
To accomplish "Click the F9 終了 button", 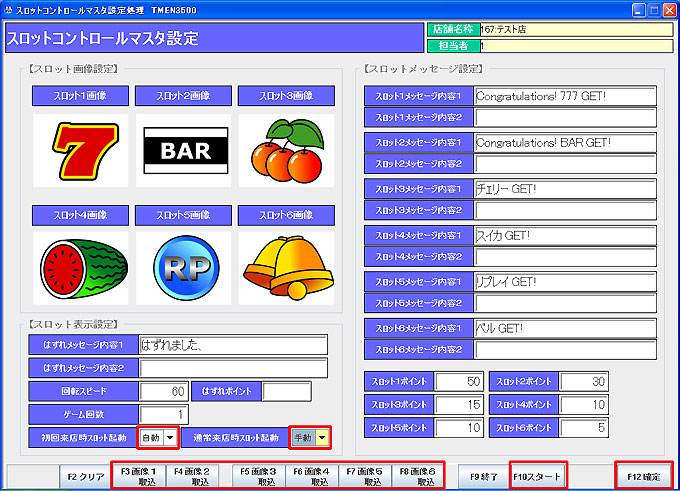I will [x=484, y=477].
